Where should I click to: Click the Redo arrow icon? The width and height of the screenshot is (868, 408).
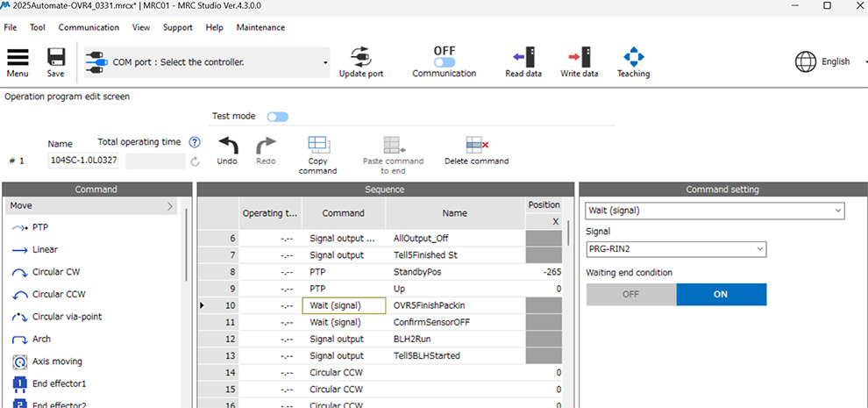(266, 146)
